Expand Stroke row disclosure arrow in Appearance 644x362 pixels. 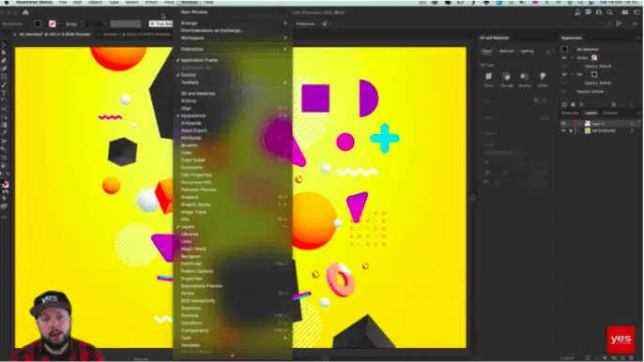pos(573,58)
